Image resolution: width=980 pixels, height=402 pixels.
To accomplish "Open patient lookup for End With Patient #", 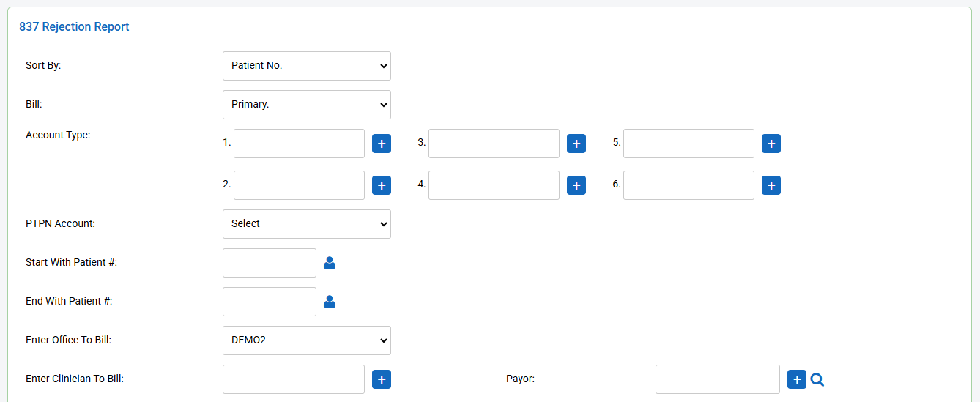I will click(330, 302).
